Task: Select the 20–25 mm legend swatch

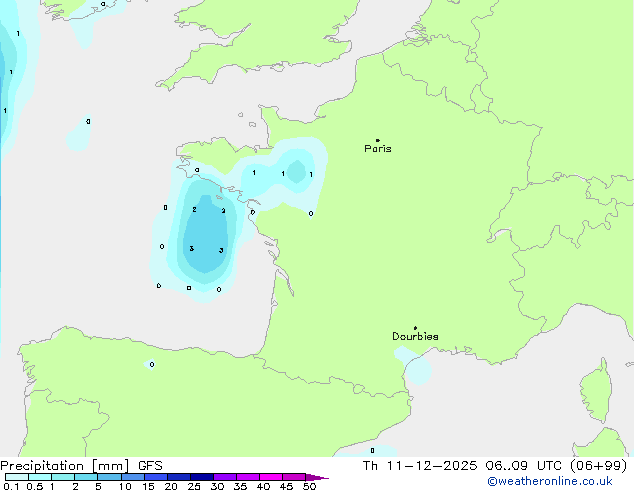Action: pyautogui.click(x=178, y=477)
